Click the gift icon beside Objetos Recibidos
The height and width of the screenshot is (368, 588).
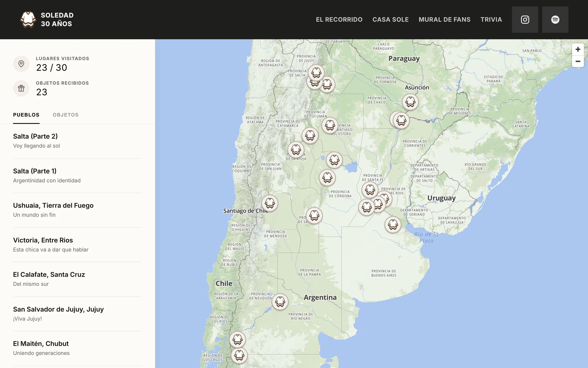click(21, 88)
